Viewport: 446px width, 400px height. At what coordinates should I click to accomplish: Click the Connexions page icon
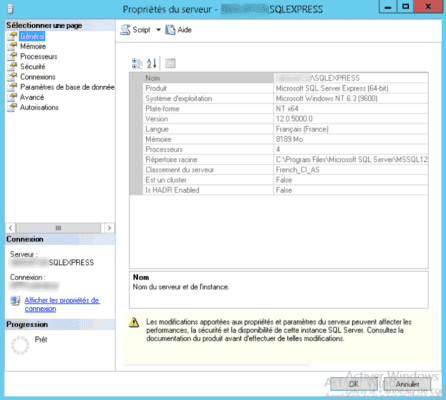pyautogui.click(x=12, y=77)
